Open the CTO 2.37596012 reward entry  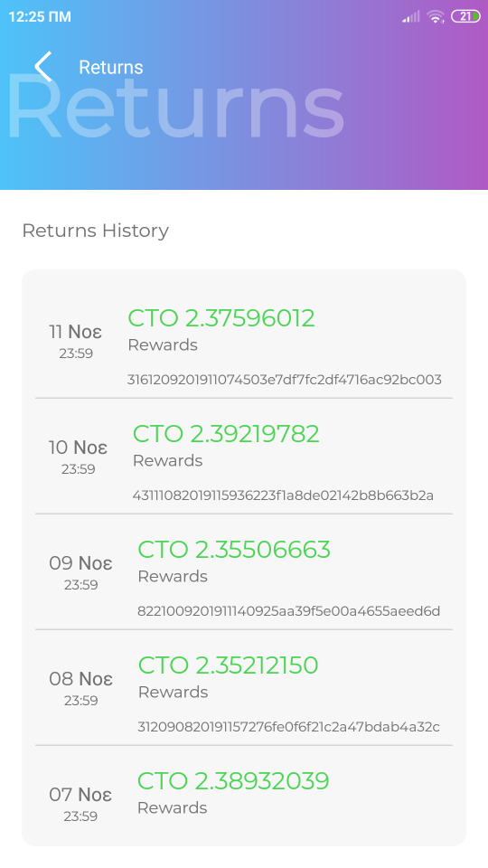244,340
